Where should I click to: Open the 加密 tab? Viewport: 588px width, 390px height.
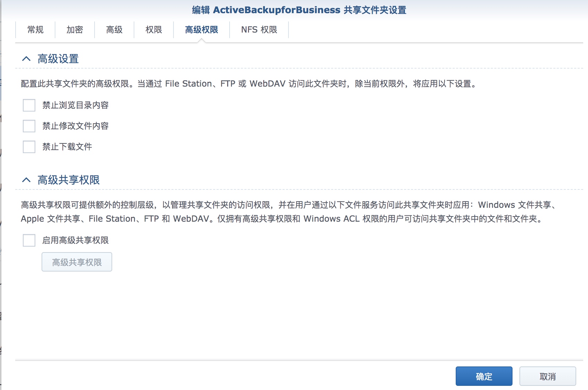pyautogui.click(x=75, y=30)
